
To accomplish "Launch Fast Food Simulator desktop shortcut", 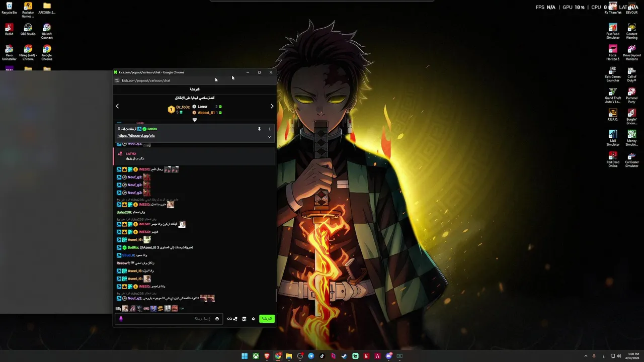I will 613,32.
